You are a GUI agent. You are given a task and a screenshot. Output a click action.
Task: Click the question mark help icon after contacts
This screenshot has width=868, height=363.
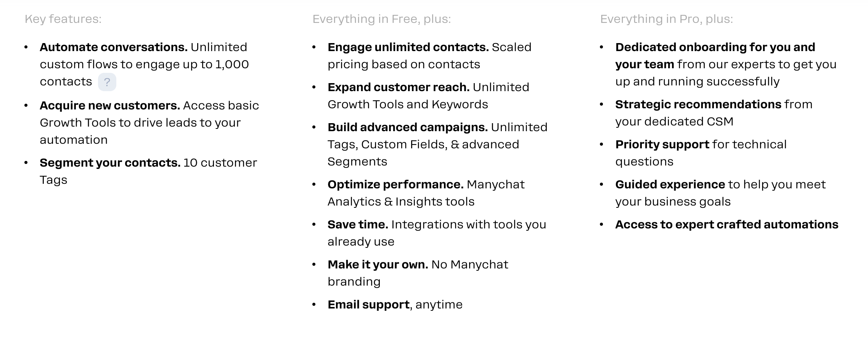[x=107, y=82]
